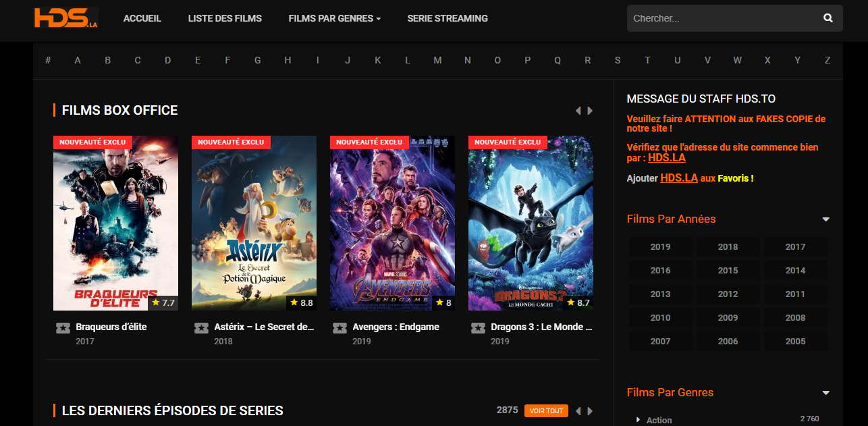Filter films by letter S
Screen dimensions: 868x426
click(x=618, y=60)
